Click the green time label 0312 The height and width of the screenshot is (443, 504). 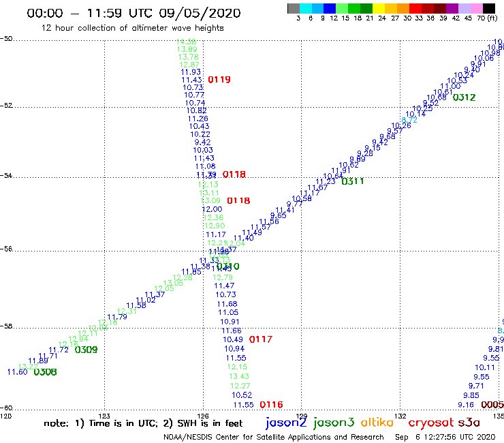[x=464, y=97]
